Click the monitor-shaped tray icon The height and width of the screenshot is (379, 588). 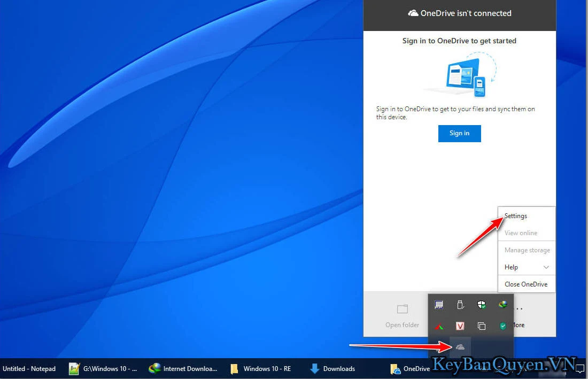click(x=439, y=304)
